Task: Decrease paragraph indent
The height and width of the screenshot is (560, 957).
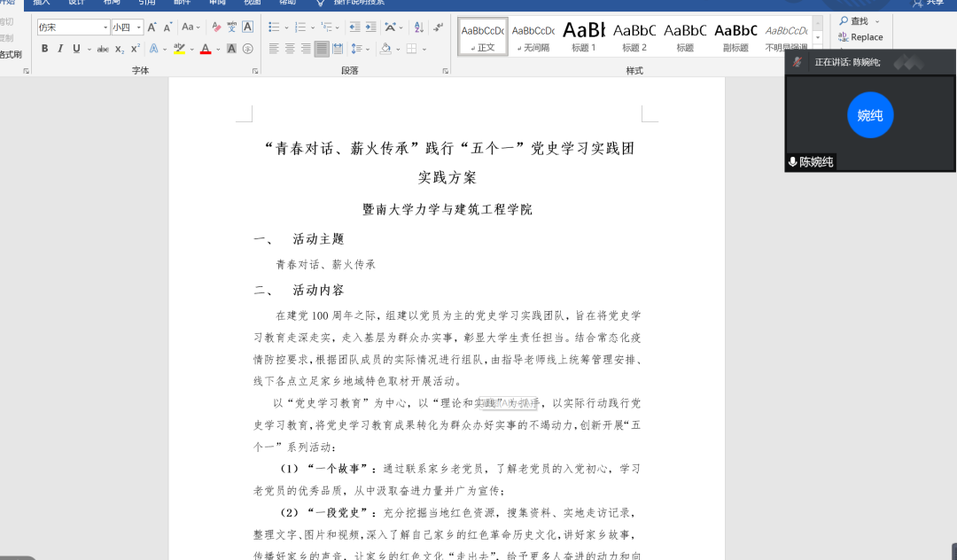Action: 354,27
